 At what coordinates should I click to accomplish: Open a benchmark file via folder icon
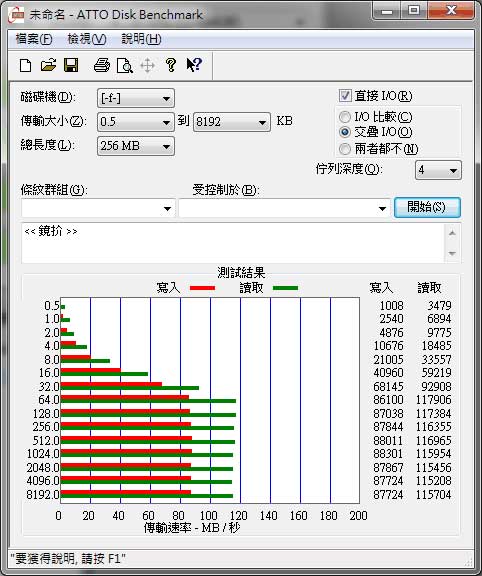[x=48, y=65]
